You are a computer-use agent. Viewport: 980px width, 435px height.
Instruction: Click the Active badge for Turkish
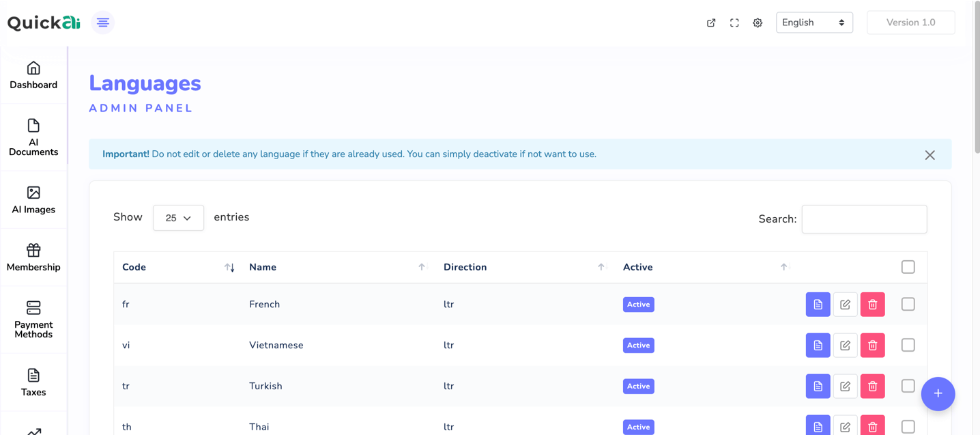coord(638,387)
